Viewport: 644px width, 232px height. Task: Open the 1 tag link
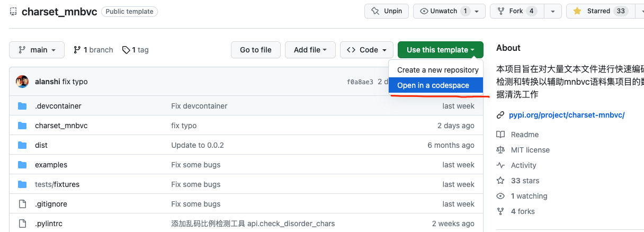click(x=135, y=50)
